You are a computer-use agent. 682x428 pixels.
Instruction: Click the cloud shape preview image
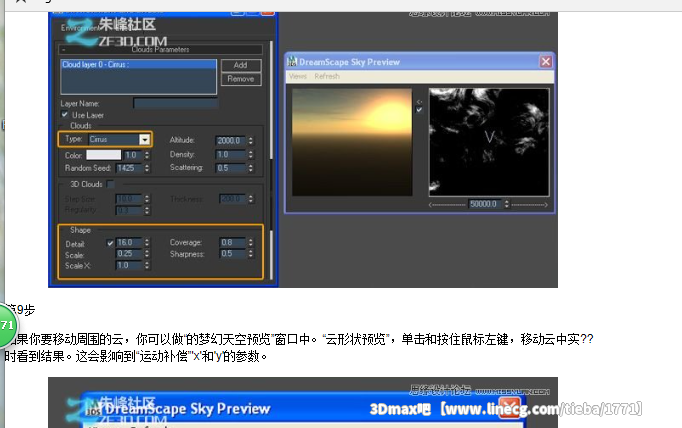(x=489, y=142)
